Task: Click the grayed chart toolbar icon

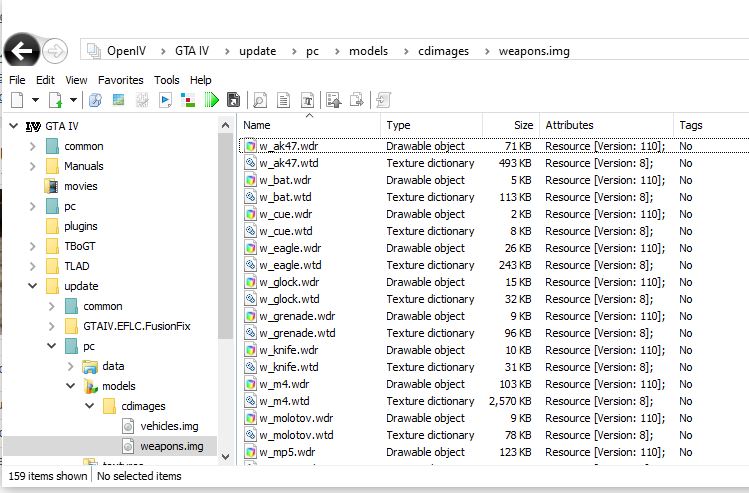Action: pos(142,100)
